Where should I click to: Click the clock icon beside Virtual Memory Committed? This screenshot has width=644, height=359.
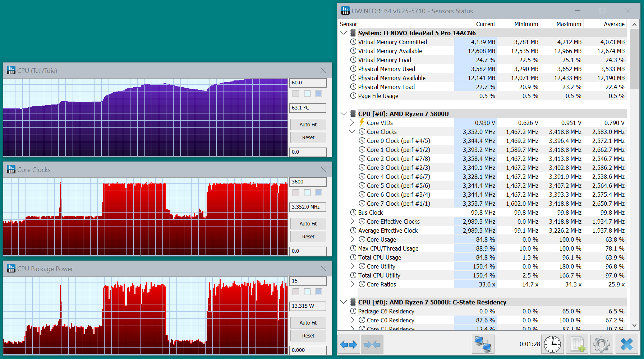click(x=353, y=42)
